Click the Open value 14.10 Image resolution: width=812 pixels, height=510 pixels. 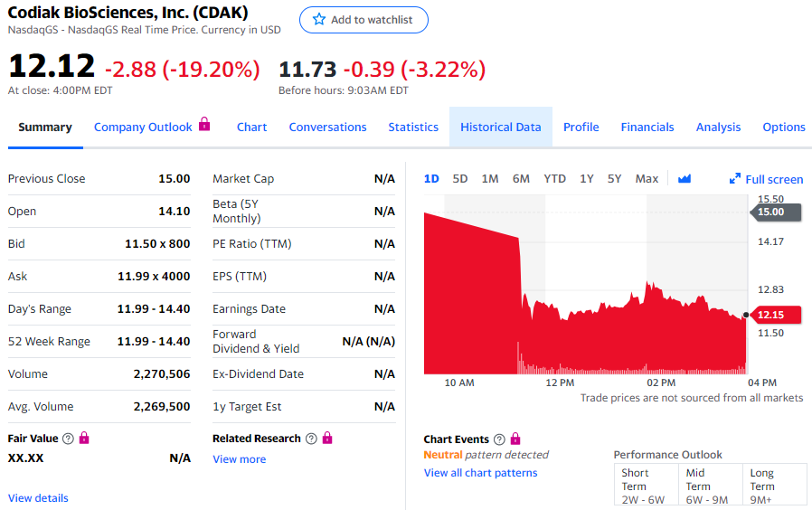pos(174,212)
